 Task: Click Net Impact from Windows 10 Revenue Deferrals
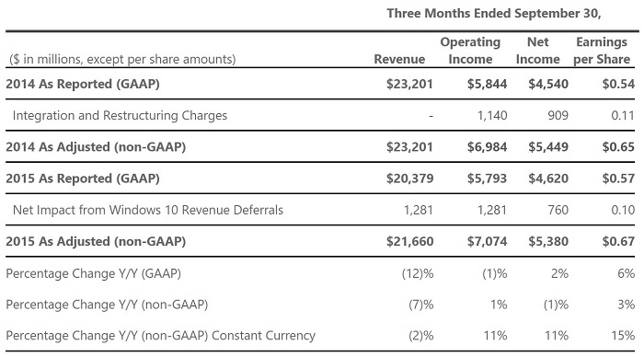click(x=148, y=210)
